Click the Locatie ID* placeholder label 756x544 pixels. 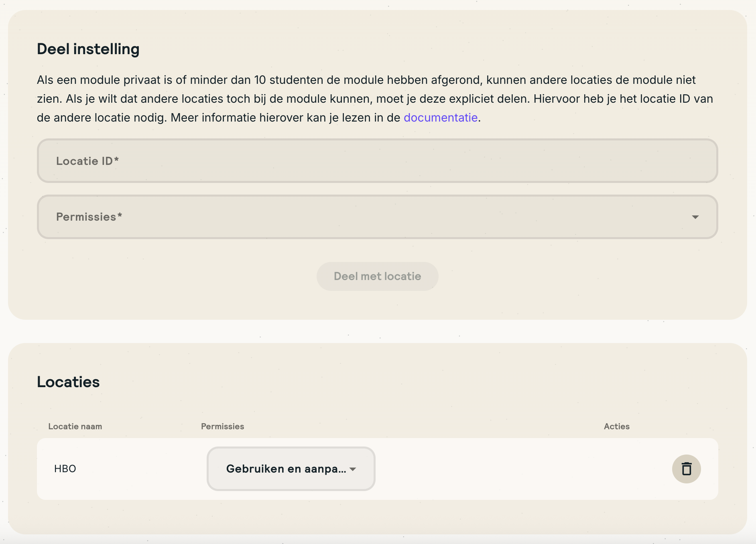[x=87, y=161]
